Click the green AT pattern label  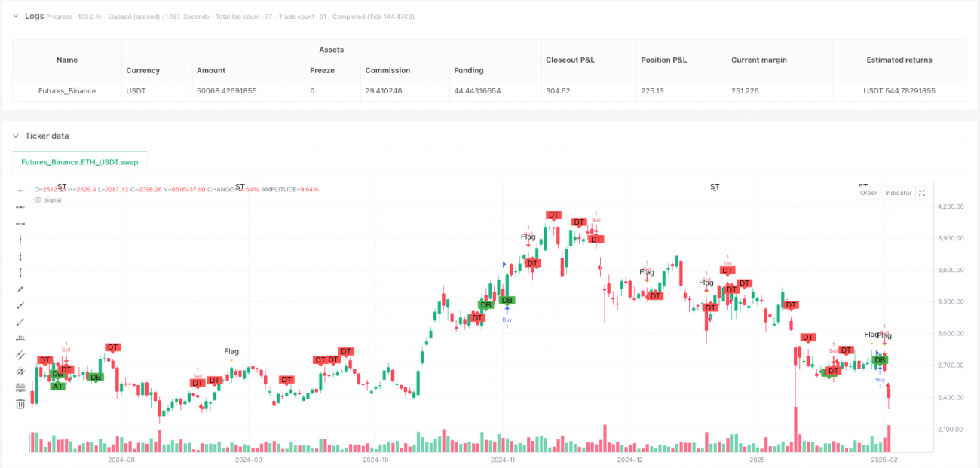tap(57, 387)
